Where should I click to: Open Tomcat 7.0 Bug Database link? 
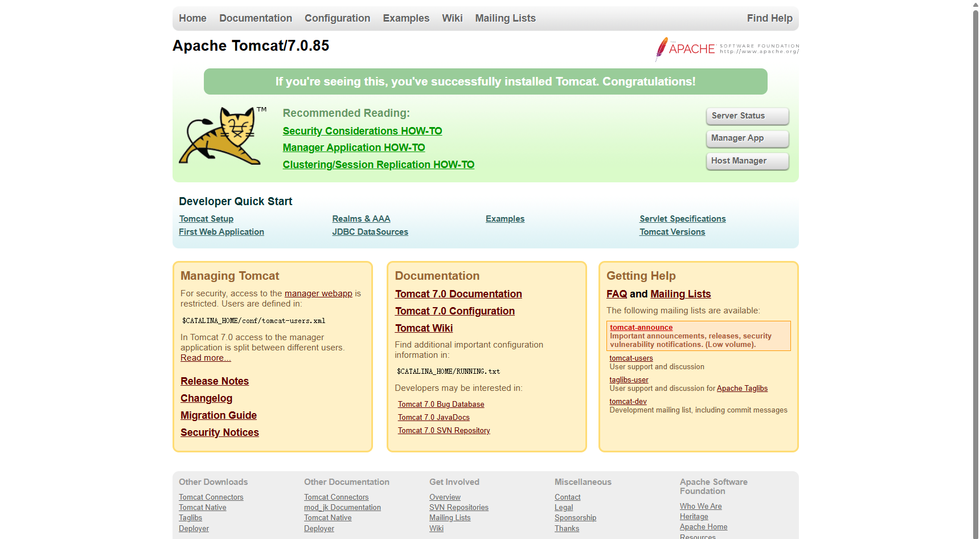point(441,405)
